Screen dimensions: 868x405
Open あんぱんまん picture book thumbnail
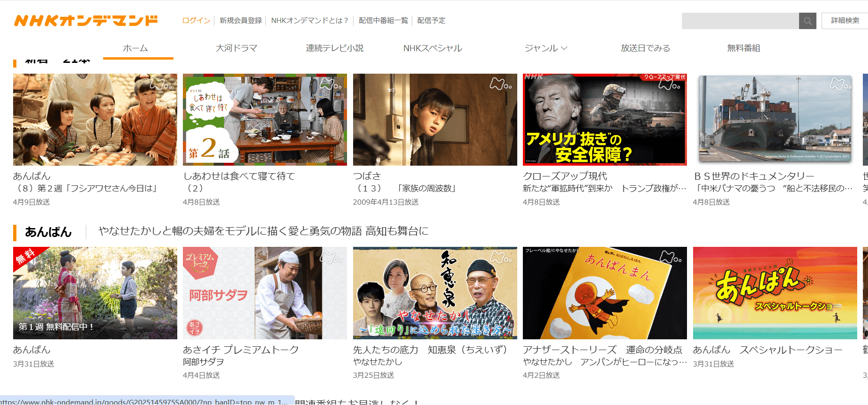(605, 293)
